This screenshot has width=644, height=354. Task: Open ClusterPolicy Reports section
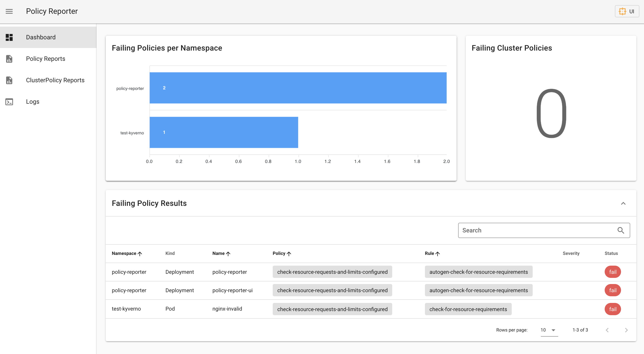[x=55, y=80]
